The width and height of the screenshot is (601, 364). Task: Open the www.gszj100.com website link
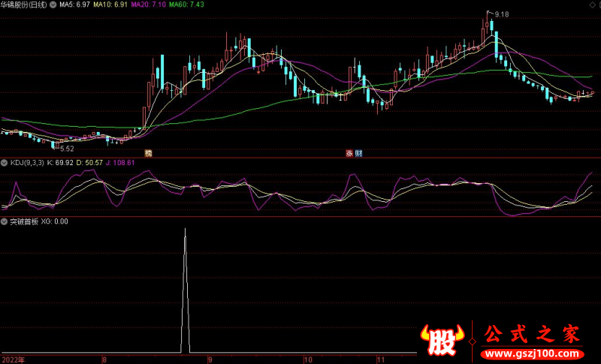[530, 353]
